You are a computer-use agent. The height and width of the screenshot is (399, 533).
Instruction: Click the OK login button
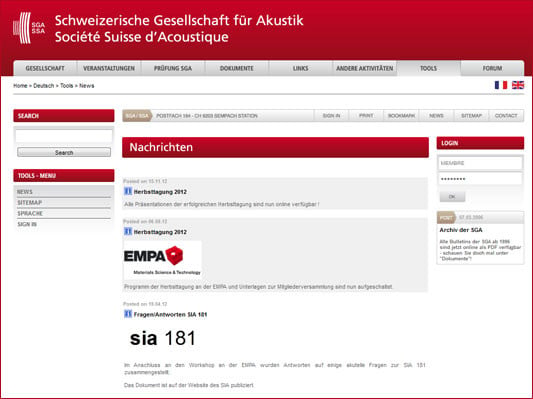[452, 196]
